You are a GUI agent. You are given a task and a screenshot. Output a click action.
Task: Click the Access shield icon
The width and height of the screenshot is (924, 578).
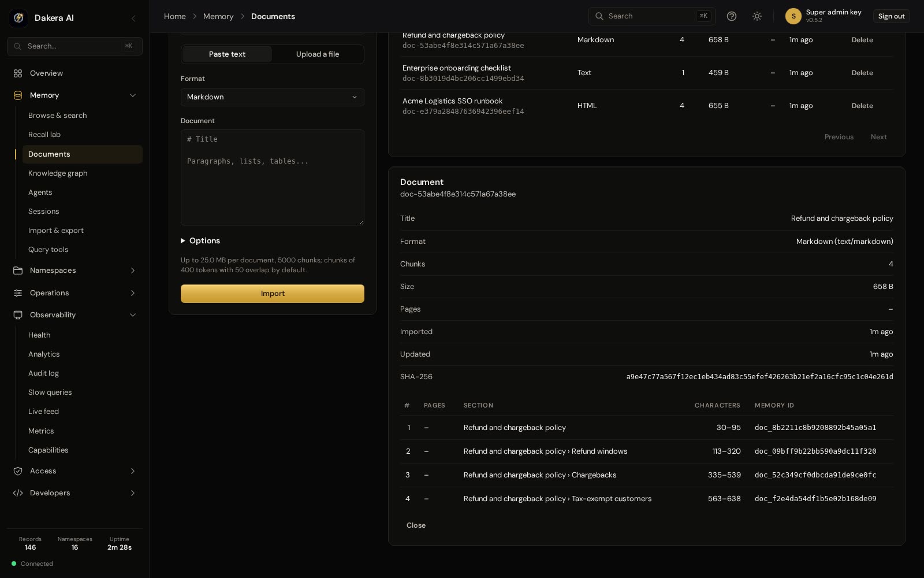[x=18, y=471]
